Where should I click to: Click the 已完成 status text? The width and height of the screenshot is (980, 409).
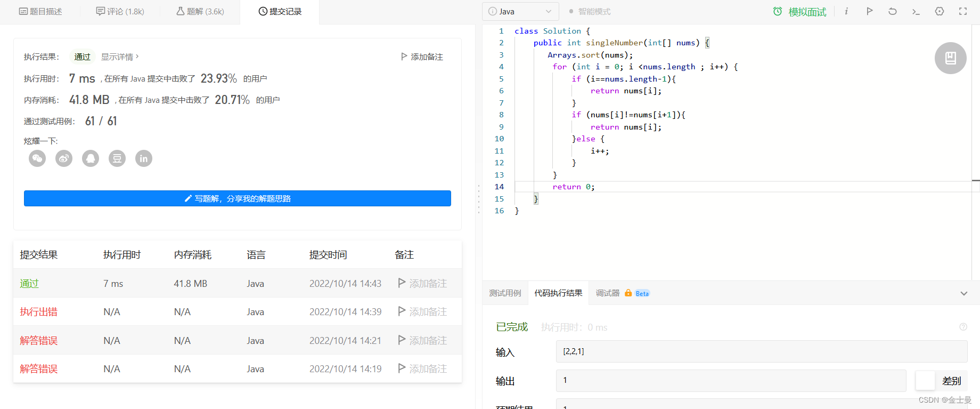[x=512, y=327]
